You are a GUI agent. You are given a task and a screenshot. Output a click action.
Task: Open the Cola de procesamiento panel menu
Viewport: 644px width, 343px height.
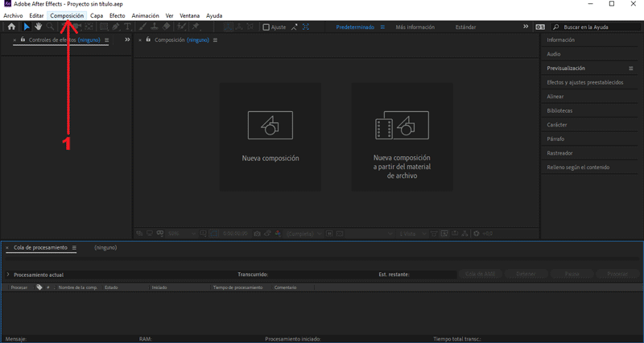(74, 248)
